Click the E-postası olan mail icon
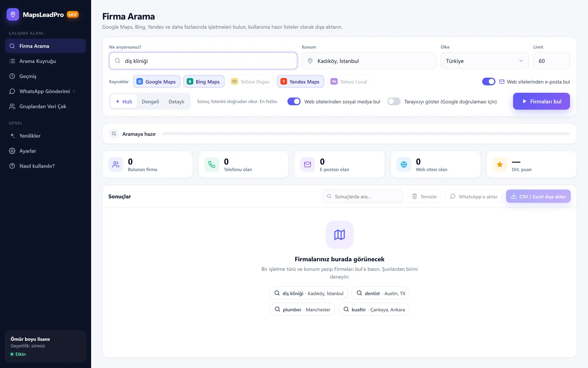Image resolution: width=588 pixels, height=368 pixels. [308, 164]
